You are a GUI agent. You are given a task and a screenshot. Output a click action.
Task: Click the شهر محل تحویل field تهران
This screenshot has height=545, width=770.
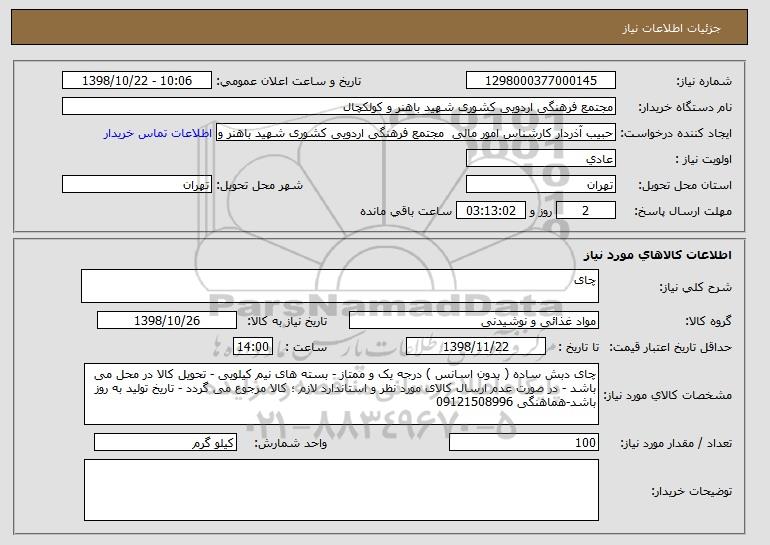pyautogui.click(x=137, y=185)
